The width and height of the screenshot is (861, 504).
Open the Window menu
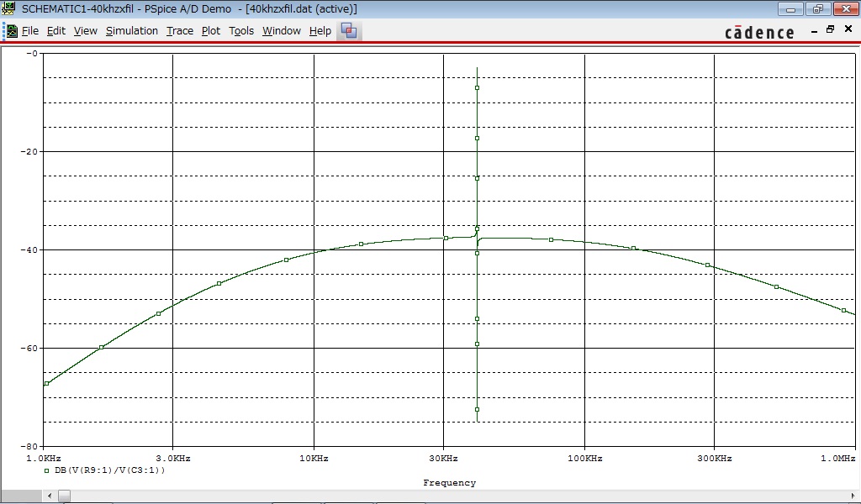tap(281, 31)
